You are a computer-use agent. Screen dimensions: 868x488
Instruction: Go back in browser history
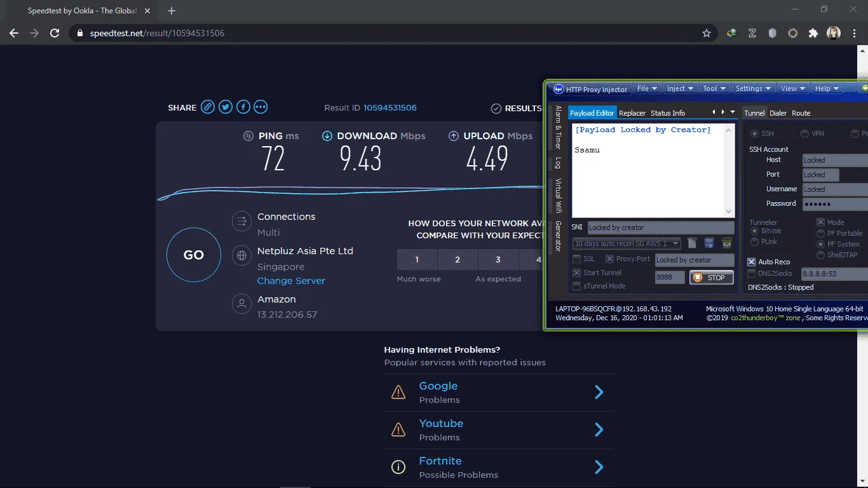point(14,33)
